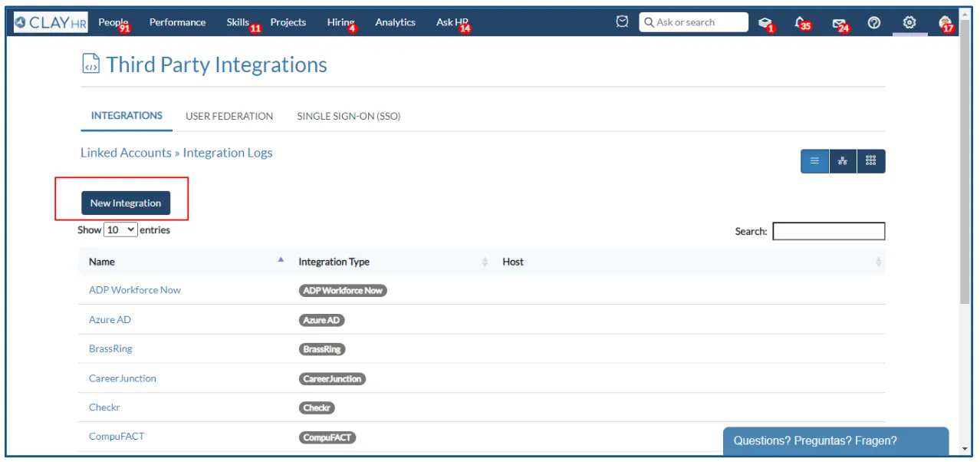Open the Ask HR menu

pyautogui.click(x=452, y=23)
